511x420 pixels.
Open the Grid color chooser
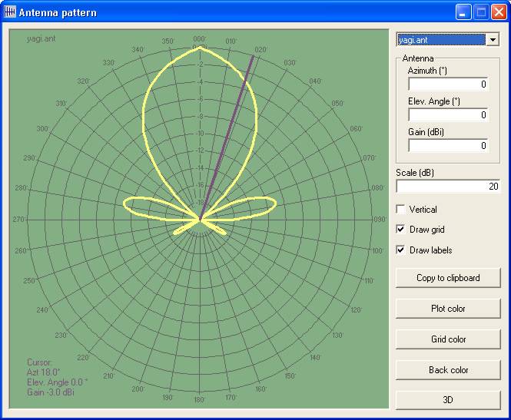coord(448,339)
